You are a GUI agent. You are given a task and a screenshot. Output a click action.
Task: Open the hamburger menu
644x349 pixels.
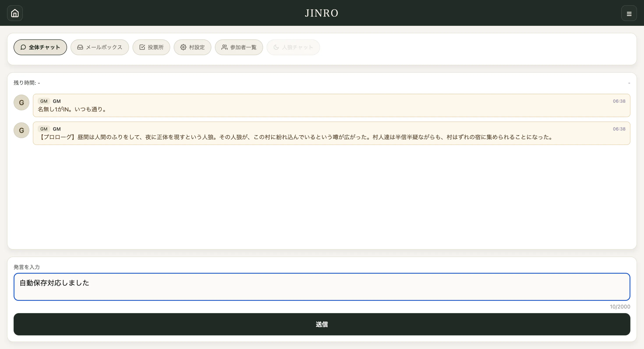(629, 13)
